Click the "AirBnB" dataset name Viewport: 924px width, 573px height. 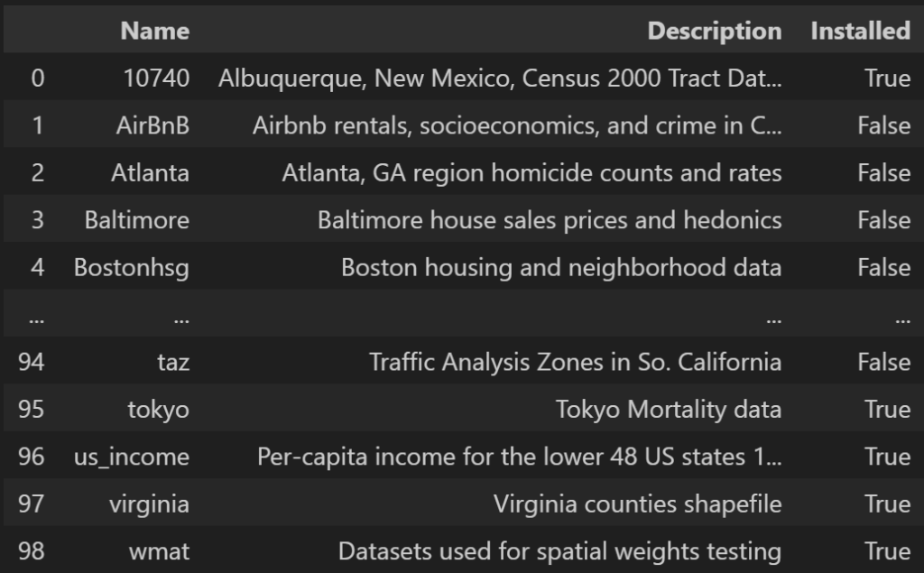[152, 125]
